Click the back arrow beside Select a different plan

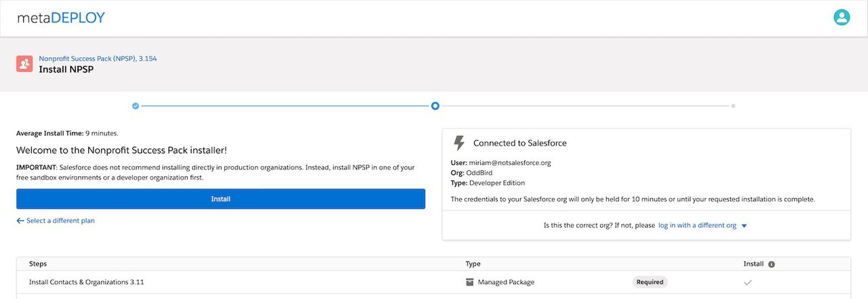coord(20,221)
